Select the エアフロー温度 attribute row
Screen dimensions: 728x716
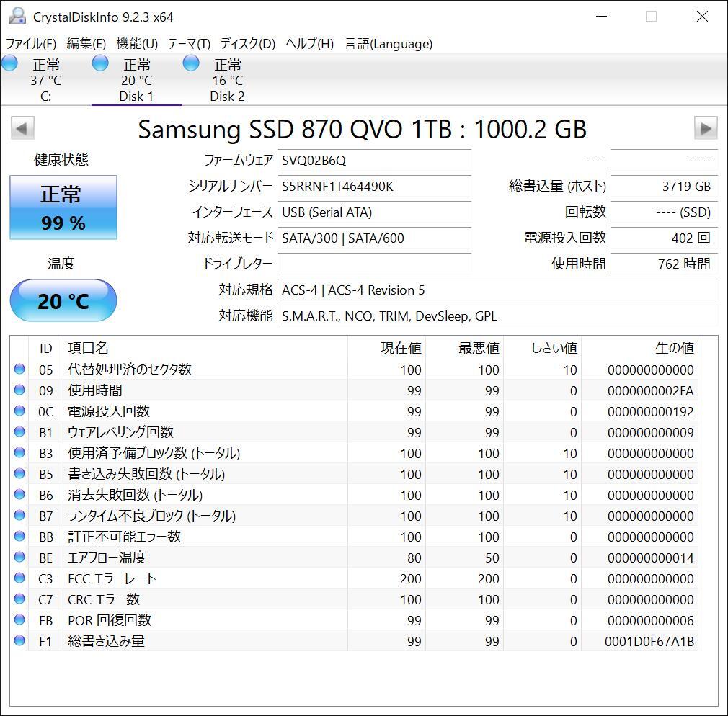click(x=107, y=558)
